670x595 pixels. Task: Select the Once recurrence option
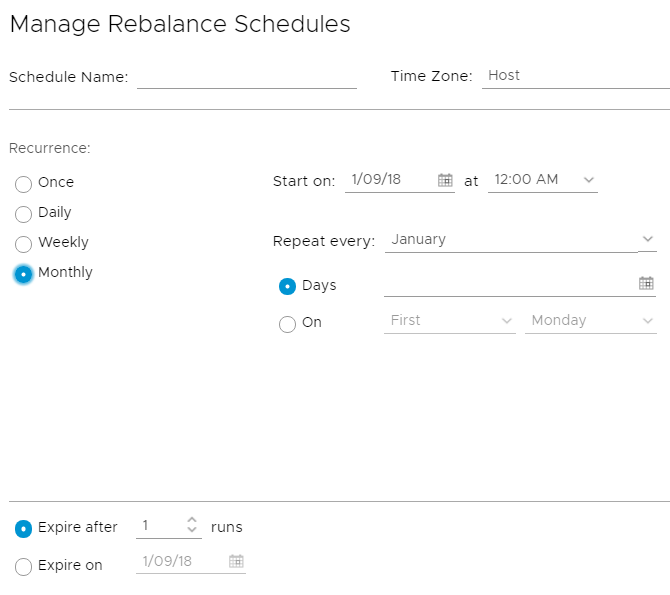[x=23, y=184]
